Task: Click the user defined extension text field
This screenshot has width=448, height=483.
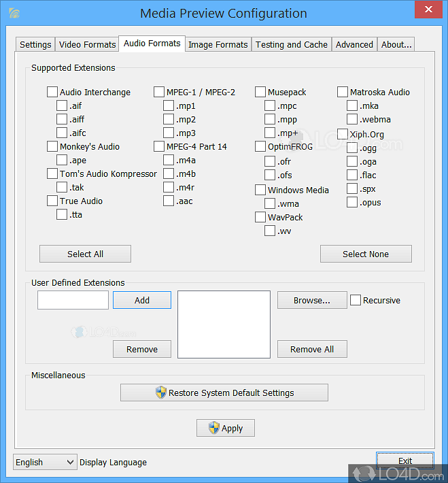Action: (x=73, y=300)
